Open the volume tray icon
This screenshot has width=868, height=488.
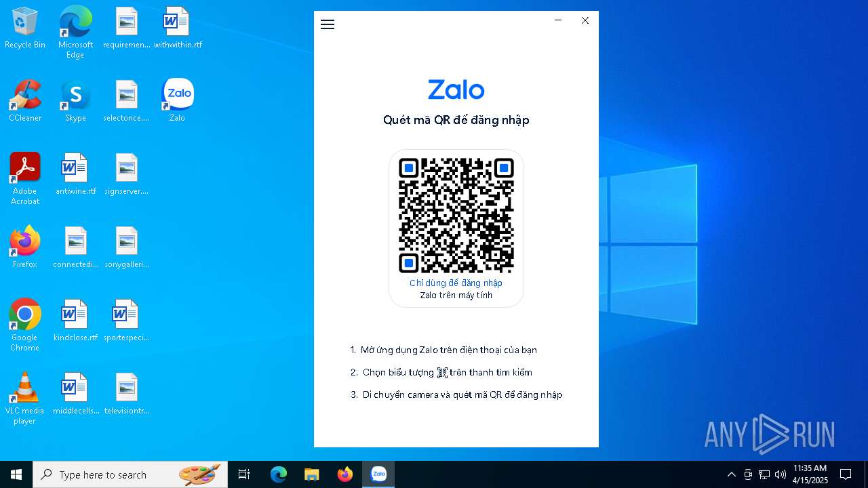(781, 474)
